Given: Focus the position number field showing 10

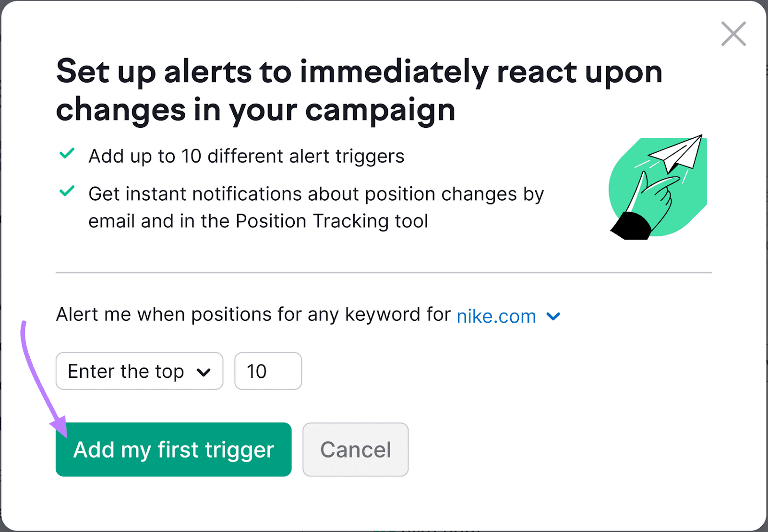Looking at the screenshot, I should pos(268,371).
